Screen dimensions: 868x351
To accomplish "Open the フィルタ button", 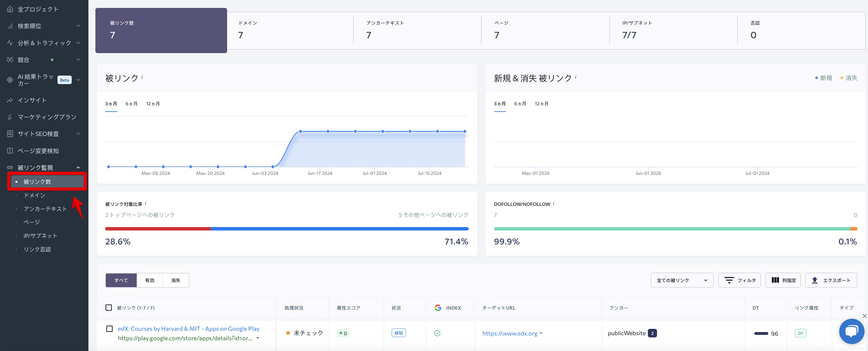I will (x=740, y=280).
